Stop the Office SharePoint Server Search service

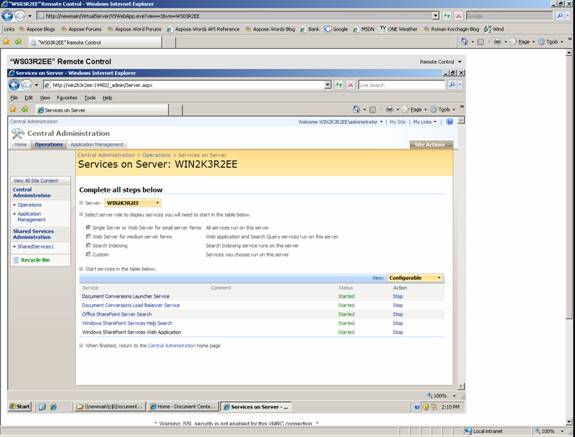click(398, 314)
